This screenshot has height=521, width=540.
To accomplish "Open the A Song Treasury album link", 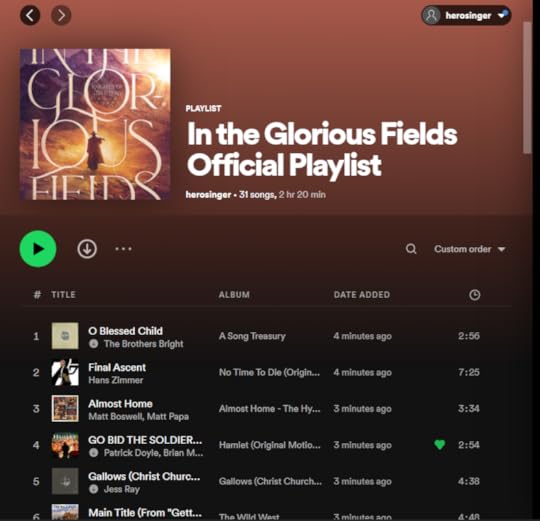I will pyautogui.click(x=252, y=336).
